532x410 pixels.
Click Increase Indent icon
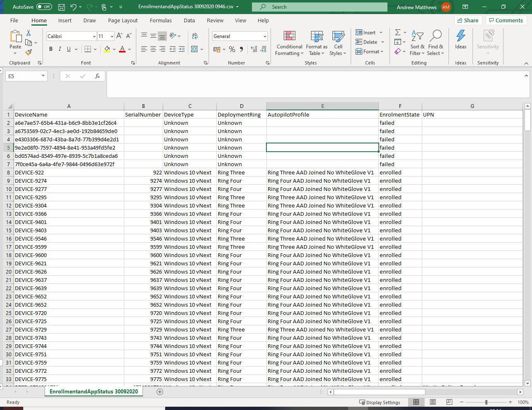pos(183,49)
